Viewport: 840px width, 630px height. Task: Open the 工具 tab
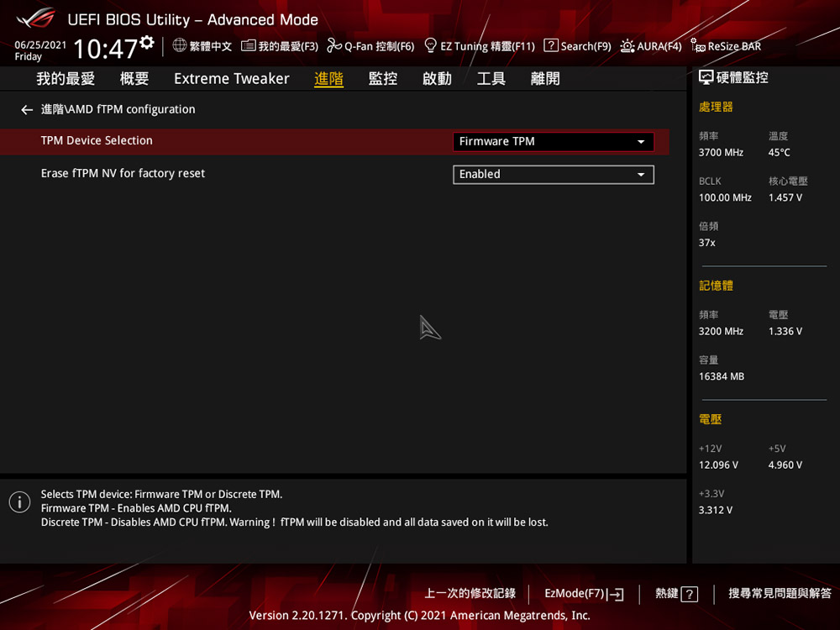[x=491, y=79]
